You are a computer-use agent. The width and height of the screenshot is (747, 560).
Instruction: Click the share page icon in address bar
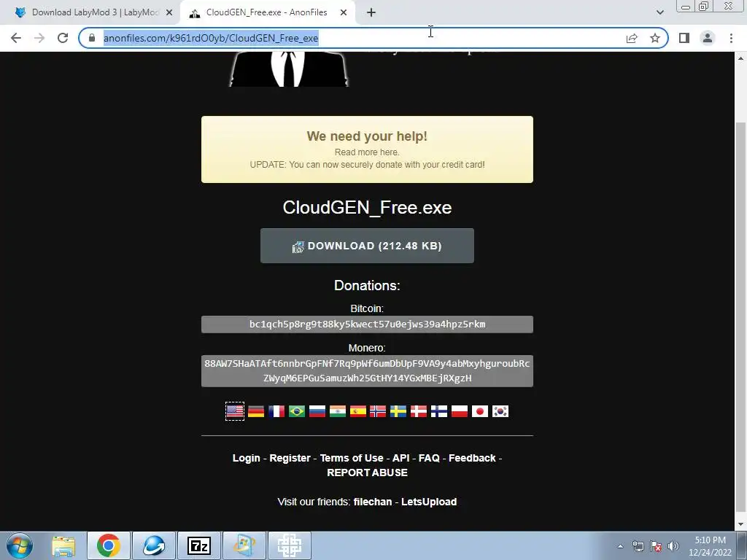pos(632,38)
